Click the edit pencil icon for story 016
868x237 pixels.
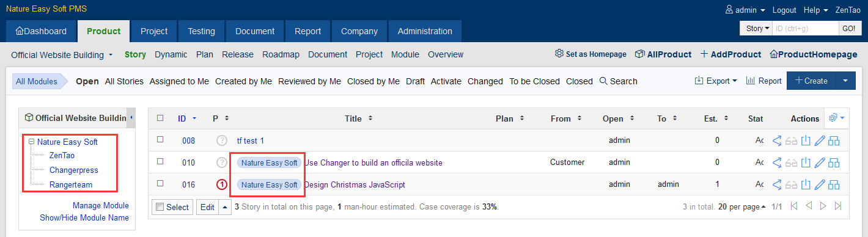(x=820, y=184)
